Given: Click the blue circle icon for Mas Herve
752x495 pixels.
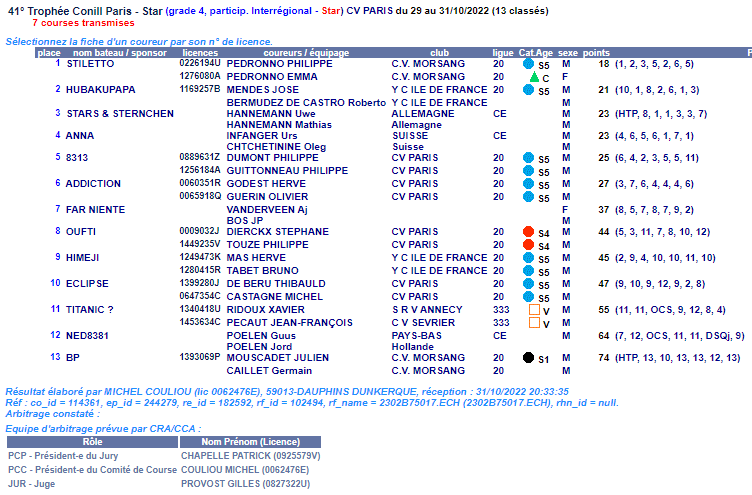Looking at the screenshot, I should click(x=528, y=258).
